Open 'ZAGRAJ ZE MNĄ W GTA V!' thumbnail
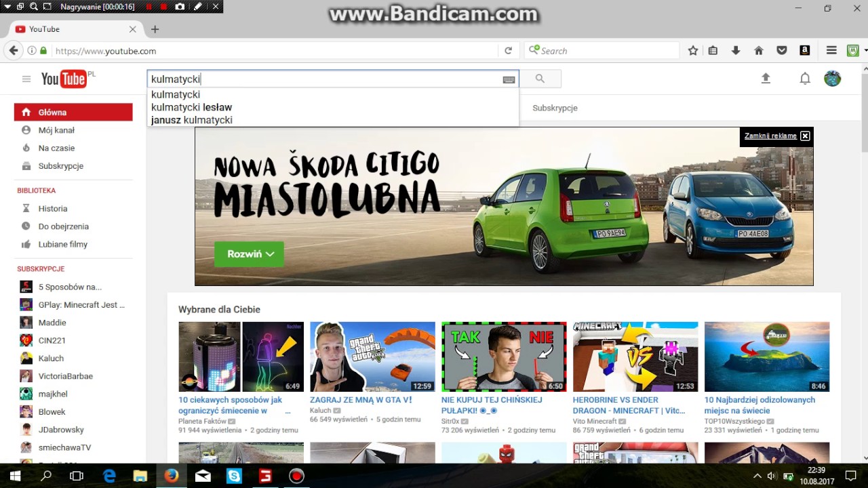Image resolution: width=868 pixels, height=488 pixels. pos(372,357)
